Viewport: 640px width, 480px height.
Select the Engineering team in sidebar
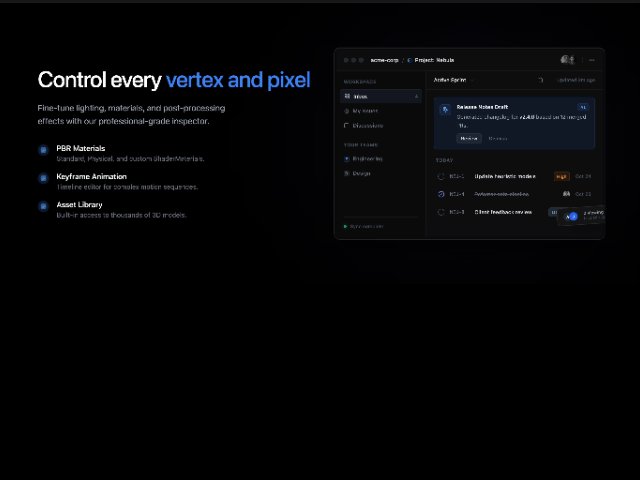366,158
